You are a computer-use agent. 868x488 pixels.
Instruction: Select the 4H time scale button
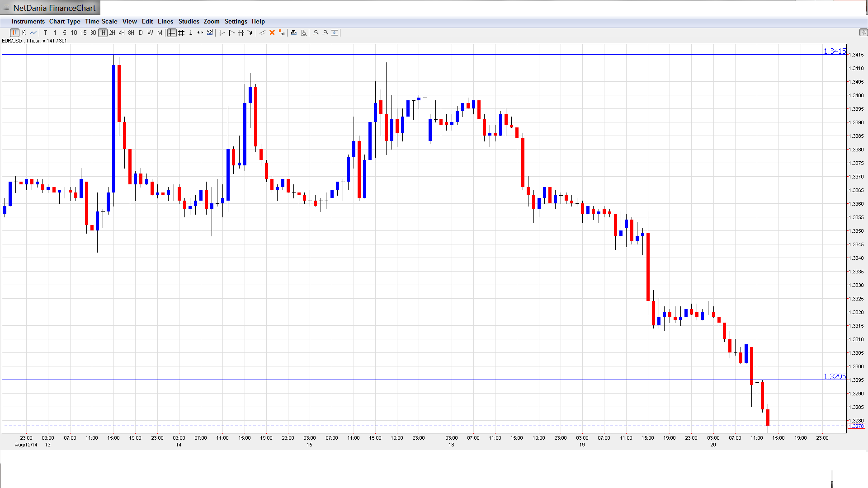coord(122,33)
